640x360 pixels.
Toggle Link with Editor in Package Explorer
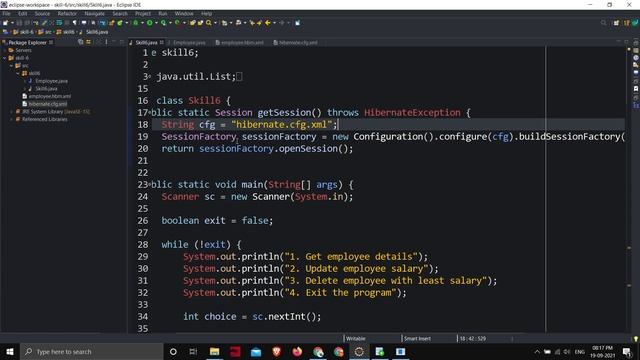click(x=88, y=42)
